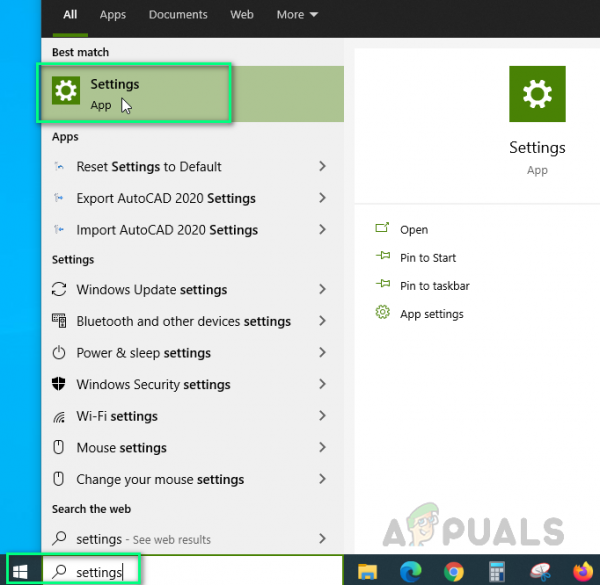Click the Windows Security shield icon
Viewport: 600px width, 585px height.
59,384
